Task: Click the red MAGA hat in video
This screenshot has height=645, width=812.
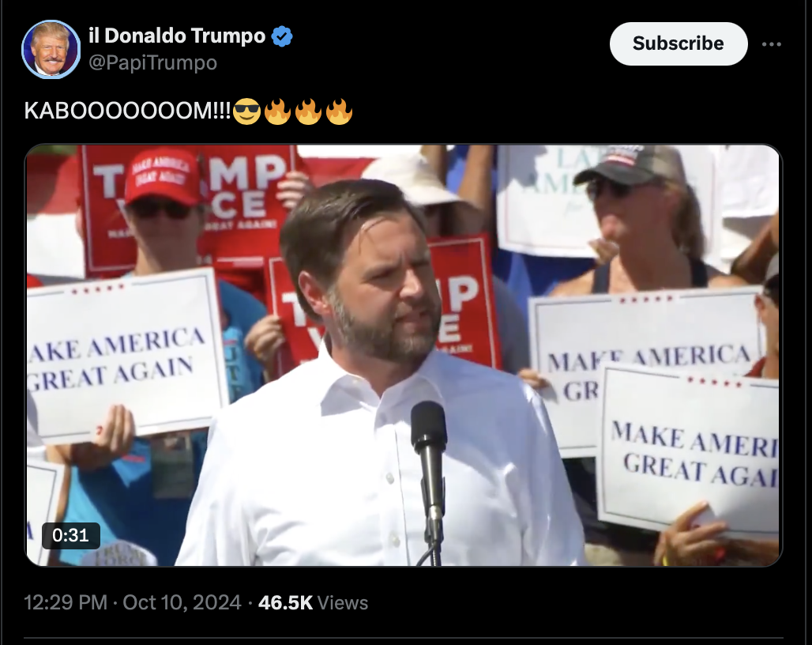Action: [162, 176]
